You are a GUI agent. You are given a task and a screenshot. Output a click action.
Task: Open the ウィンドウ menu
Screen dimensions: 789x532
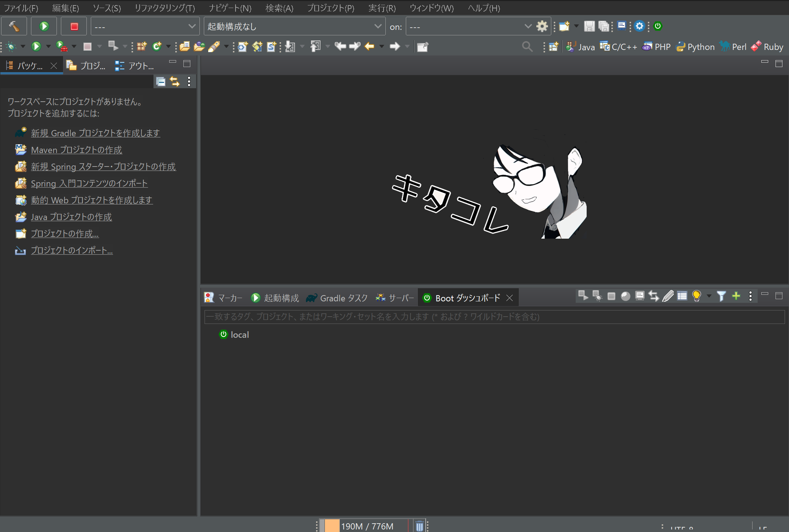point(431,8)
